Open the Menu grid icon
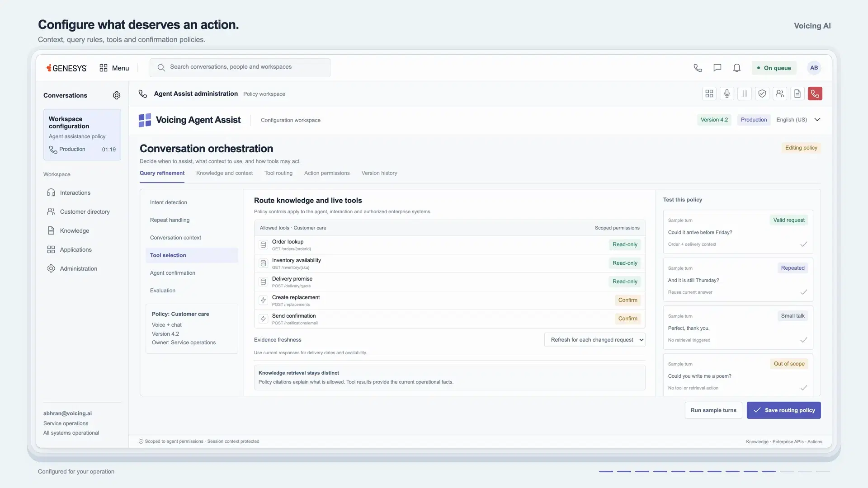Viewport: 868px width, 488px height. coord(104,68)
